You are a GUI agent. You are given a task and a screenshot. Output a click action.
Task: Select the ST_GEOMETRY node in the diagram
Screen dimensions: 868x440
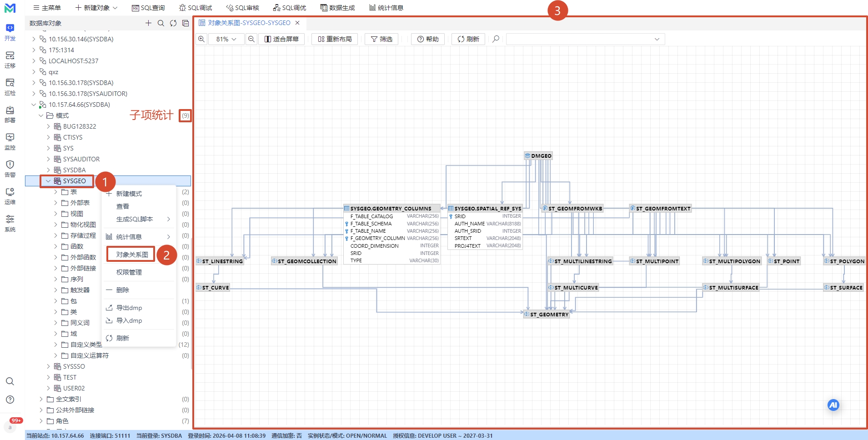coord(547,315)
